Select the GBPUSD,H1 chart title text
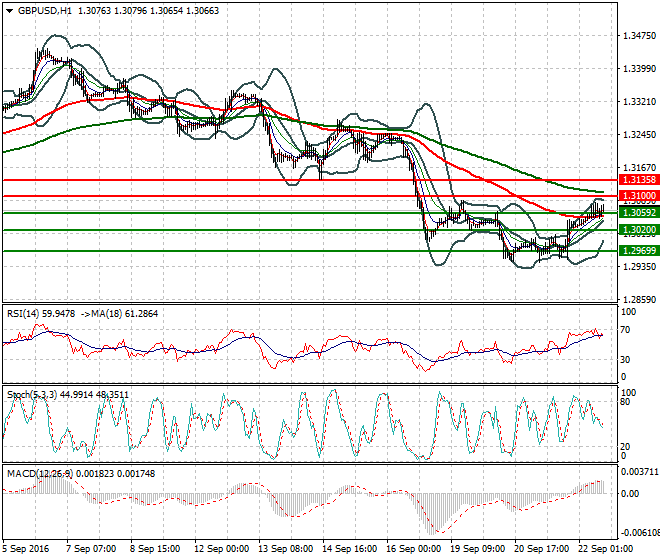Image resolution: width=660 pixels, height=560 pixels. [45, 11]
